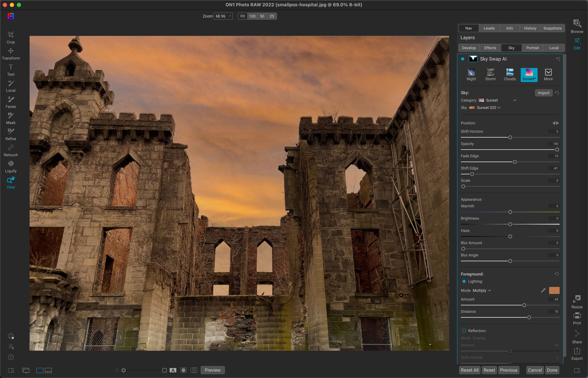Open the Edit module
Viewport: 588px width, 378px height.
pos(577,44)
